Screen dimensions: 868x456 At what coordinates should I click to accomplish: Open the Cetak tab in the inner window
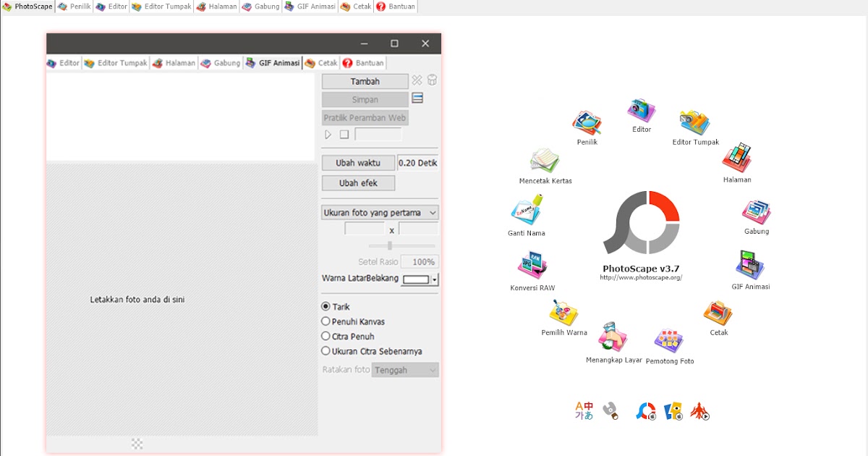(321, 63)
